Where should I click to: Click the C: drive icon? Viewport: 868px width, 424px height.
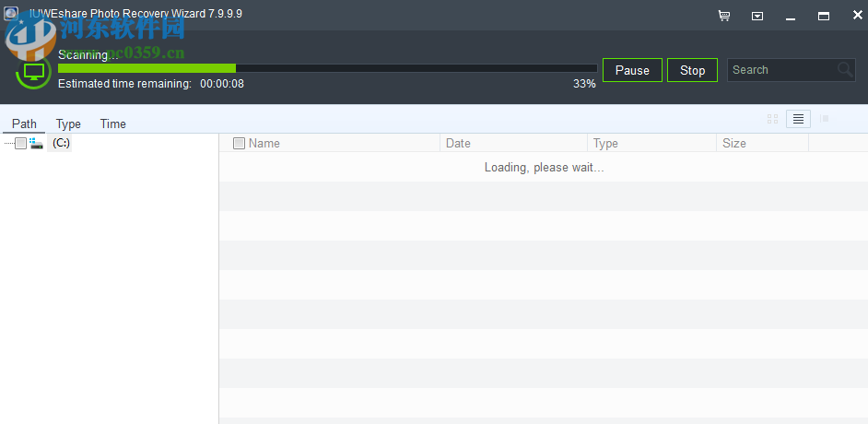[37, 144]
